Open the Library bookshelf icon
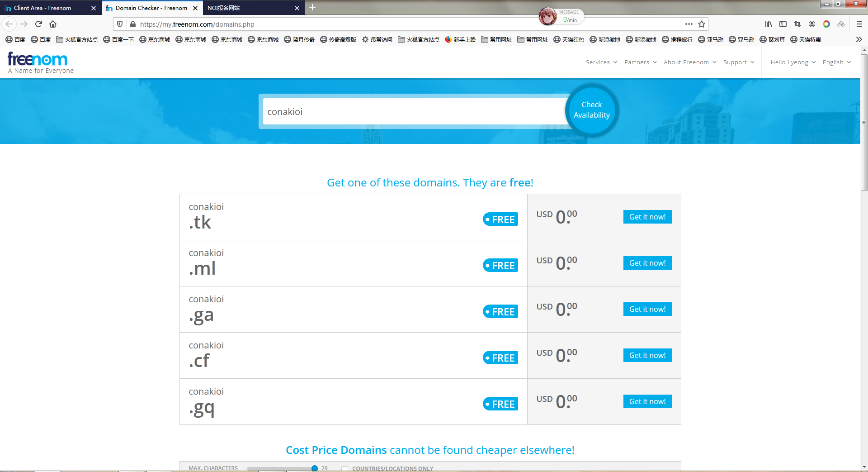 tap(769, 24)
